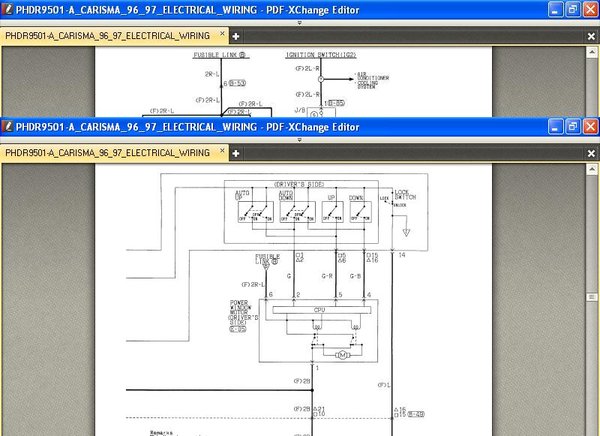This screenshot has height=436, width=600.
Task: Click the CPU block in the wiring diagram
Action: [321, 310]
